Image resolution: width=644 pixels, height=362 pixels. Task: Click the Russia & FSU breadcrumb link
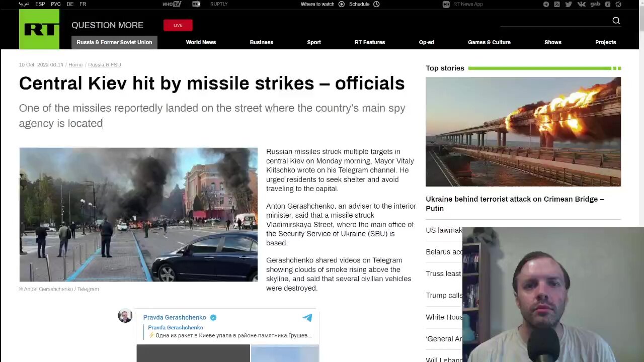click(105, 65)
